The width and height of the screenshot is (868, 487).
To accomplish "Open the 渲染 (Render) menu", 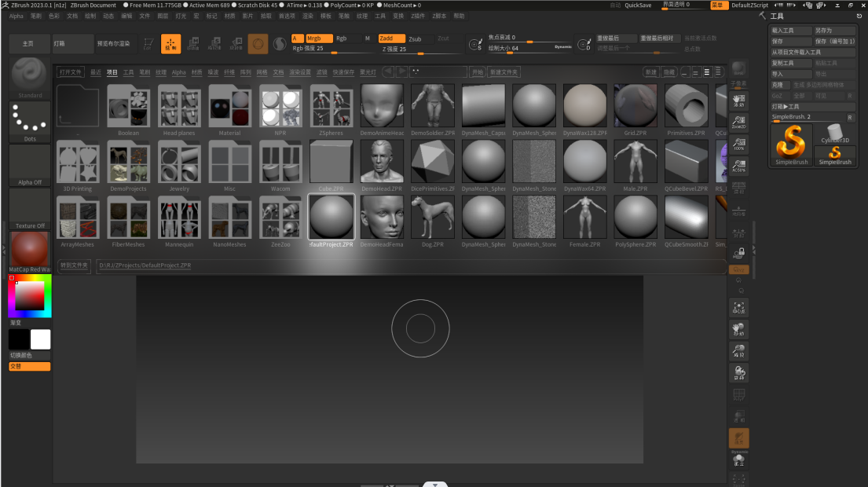I will point(308,16).
